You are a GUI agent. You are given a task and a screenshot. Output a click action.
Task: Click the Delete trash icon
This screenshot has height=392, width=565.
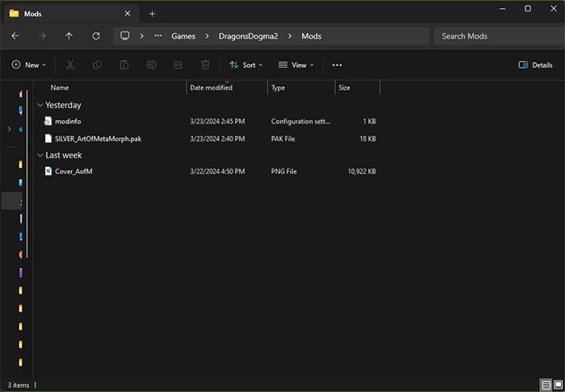coord(205,65)
